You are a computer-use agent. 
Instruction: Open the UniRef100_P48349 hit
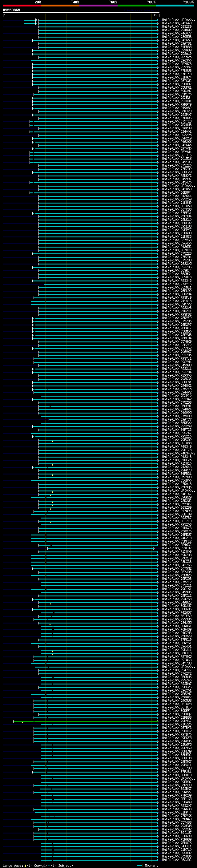[x=177, y=446]
